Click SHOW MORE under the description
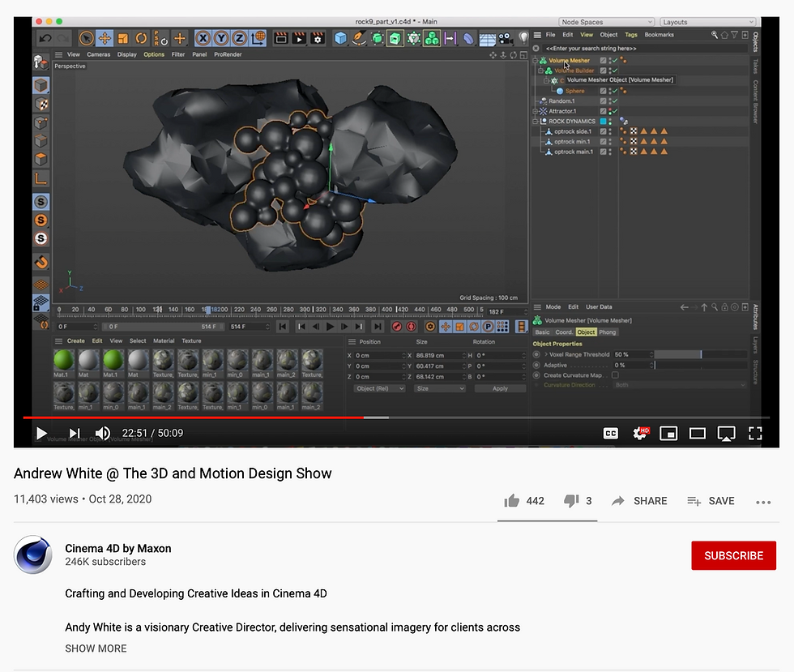 pyautogui.click(x=96, y=648)
